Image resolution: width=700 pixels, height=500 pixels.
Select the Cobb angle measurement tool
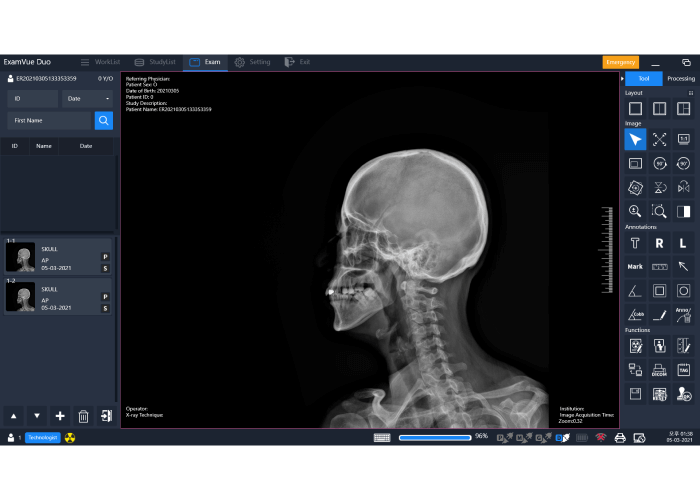tap(634, 314)
